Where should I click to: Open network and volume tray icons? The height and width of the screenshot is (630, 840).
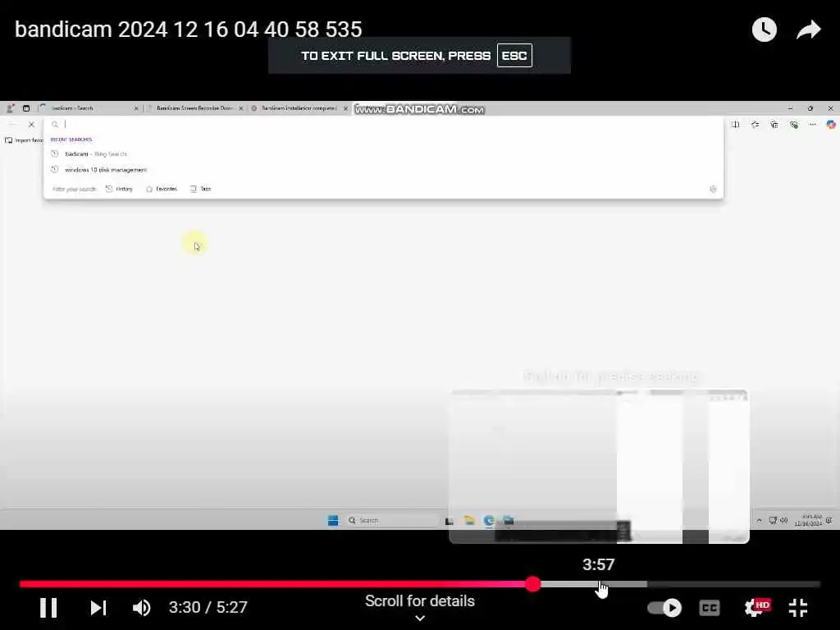point(778,520)
